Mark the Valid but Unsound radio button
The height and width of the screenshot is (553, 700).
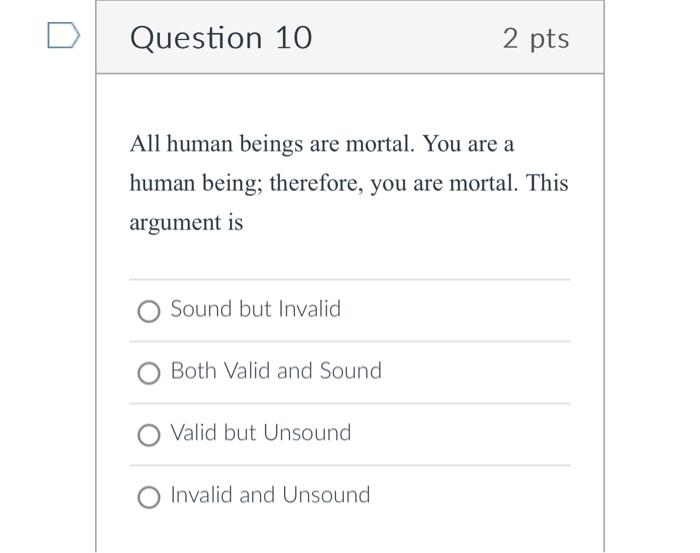point(149,435)
